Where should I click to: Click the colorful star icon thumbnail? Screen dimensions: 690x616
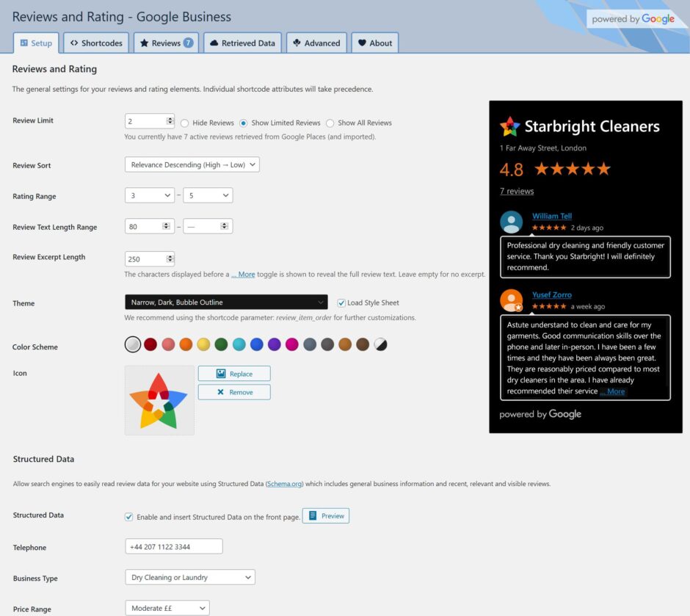point(159,400)
